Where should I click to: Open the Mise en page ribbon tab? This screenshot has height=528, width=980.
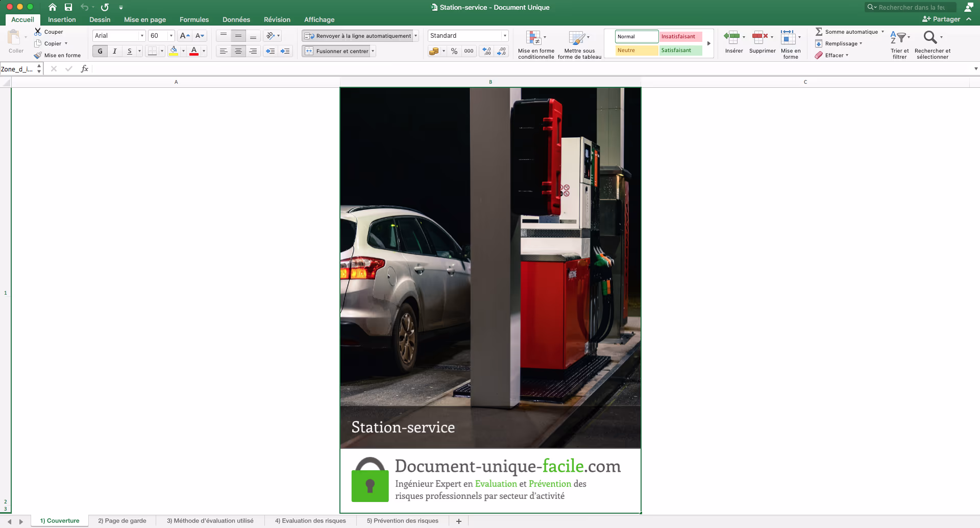tap(145, 19)
